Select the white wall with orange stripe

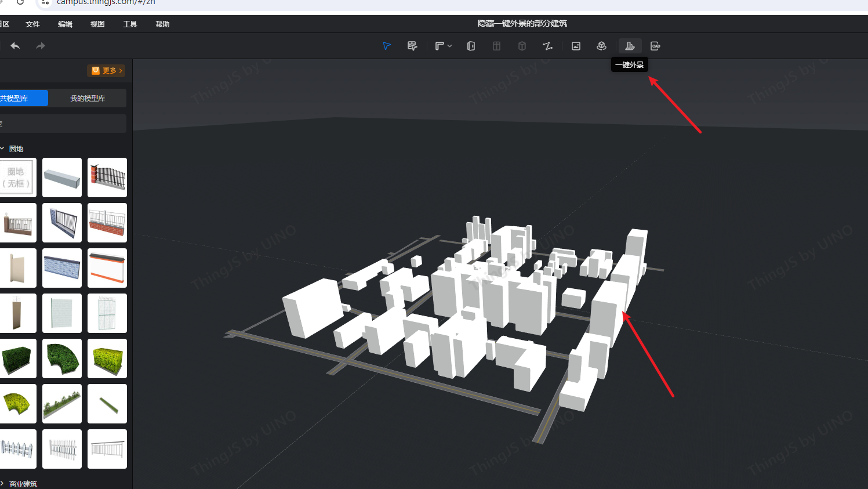click(x=107, y=268)
